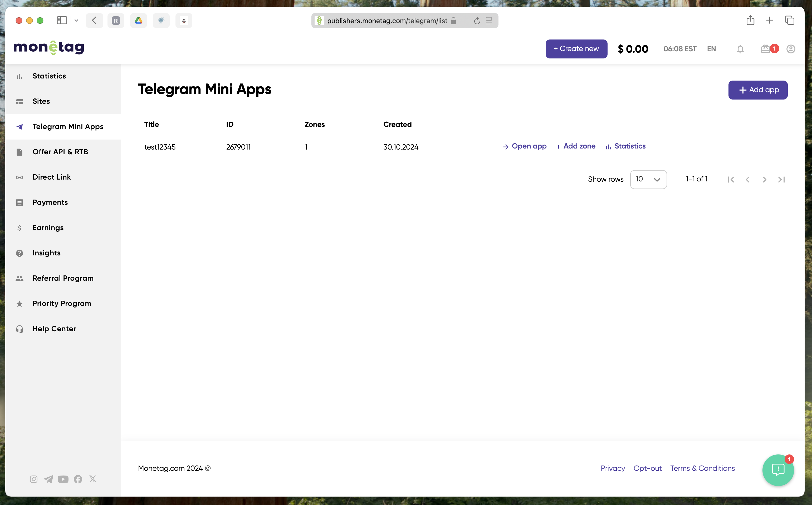This screenshot has width=812, height=505.
Task: Go to last page of table
Action: pyautogui.click(x=781, y=180)
